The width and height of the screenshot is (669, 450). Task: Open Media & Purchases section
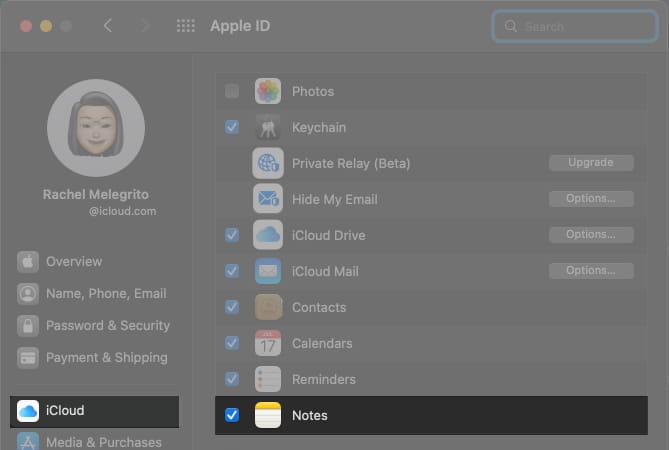(x=94, y=442)
